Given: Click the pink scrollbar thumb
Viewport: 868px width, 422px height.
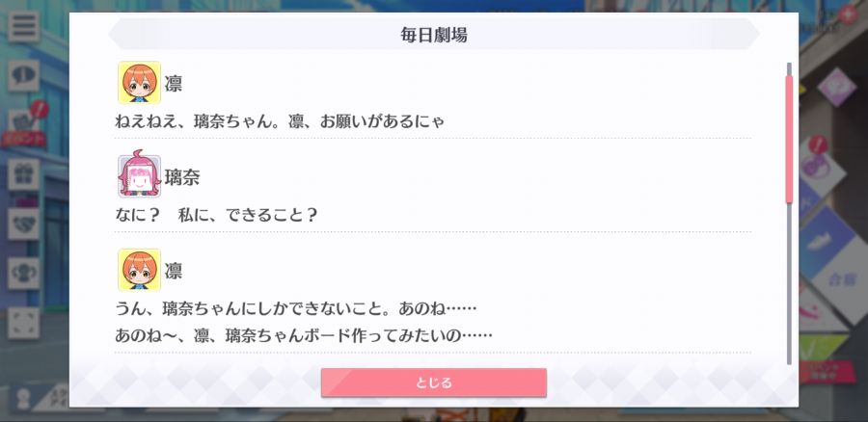Looking at the screenshot, I should [x=789, y=139].
